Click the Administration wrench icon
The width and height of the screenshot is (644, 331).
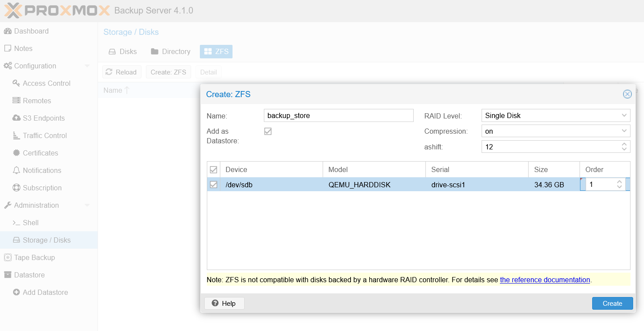click(x=7, y=205)
